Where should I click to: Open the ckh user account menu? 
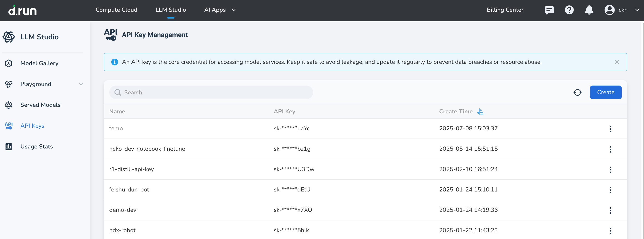[622, 10]
